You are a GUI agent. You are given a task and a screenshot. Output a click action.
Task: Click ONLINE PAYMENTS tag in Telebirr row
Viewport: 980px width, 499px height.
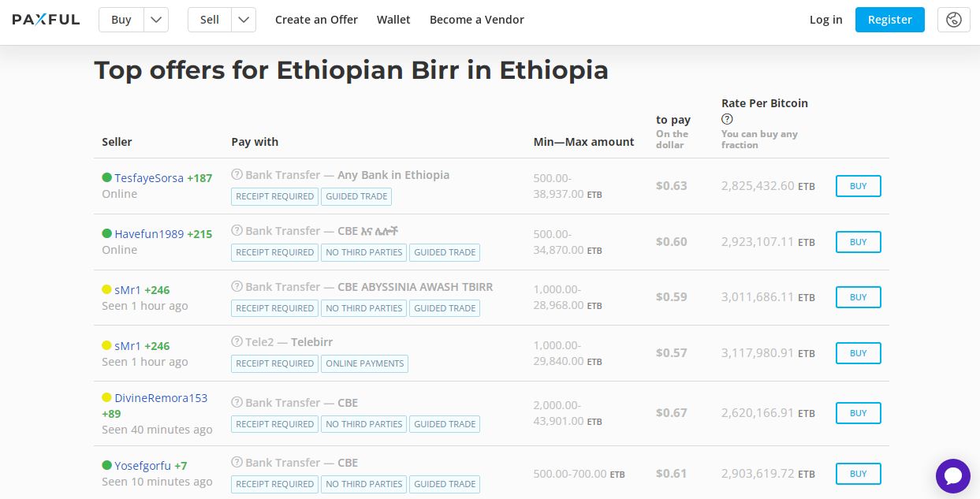point(364,363)
